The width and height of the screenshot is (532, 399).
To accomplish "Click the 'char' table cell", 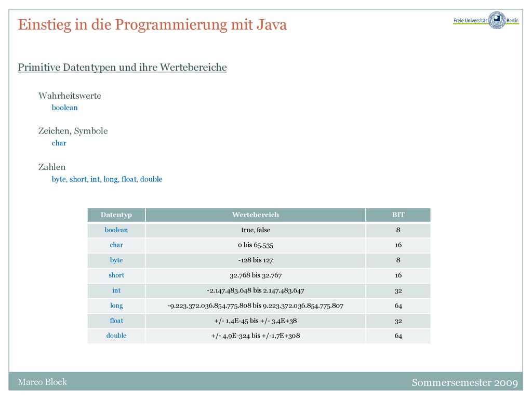I will click(116, 245).
